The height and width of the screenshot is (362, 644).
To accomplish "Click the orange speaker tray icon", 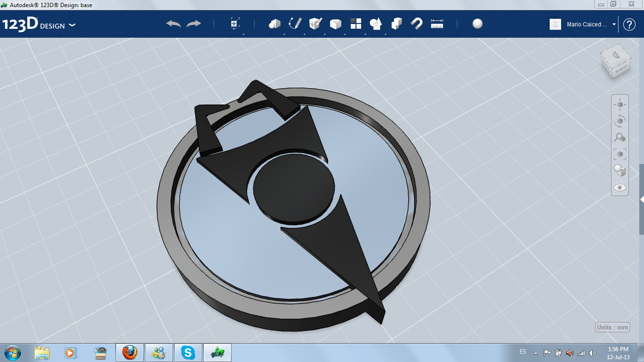I will [570, 353].
